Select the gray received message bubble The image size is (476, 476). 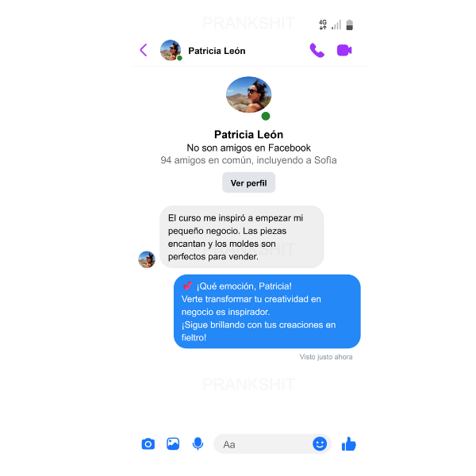pyautogui.click(x=242, y=236)
